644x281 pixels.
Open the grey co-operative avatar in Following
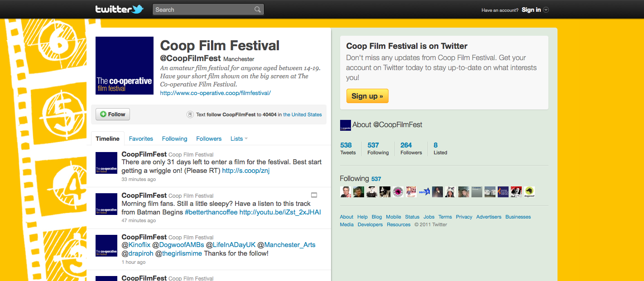477,192
